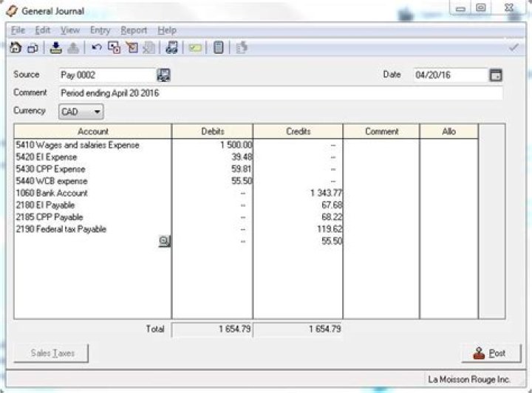
Task: Click the Comment field with Period ending April
Action: (x=281, y=93)
